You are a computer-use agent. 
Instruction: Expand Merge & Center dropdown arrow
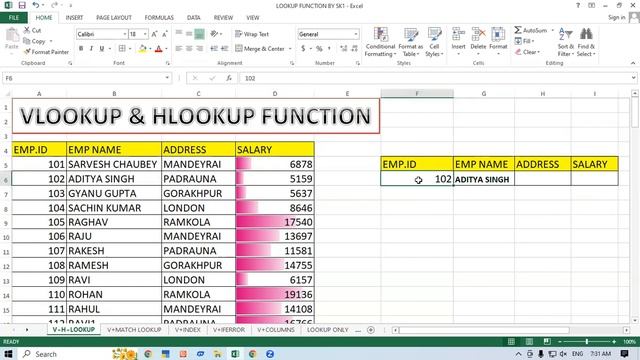(x=290, y=49)
